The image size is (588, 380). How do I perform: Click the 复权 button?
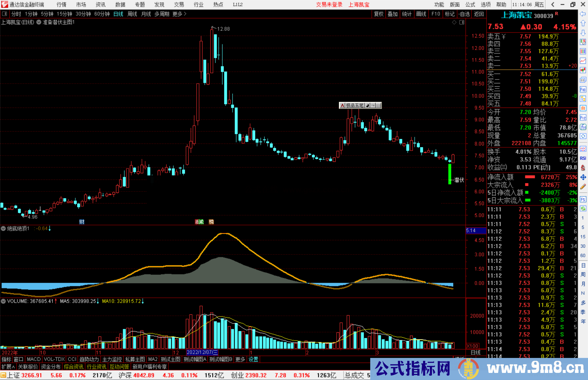pyautogui.click(x=378, y=14)
